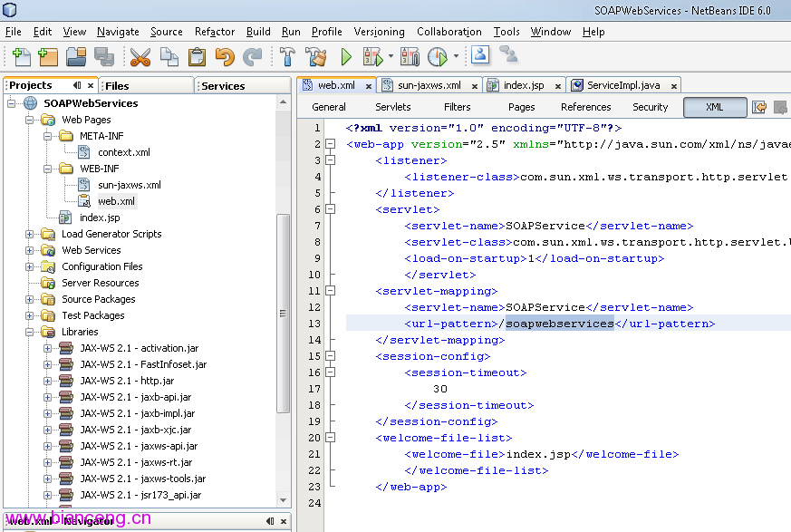Click the Undo arrow icon
791x532 pixels.
pos(225,56)
